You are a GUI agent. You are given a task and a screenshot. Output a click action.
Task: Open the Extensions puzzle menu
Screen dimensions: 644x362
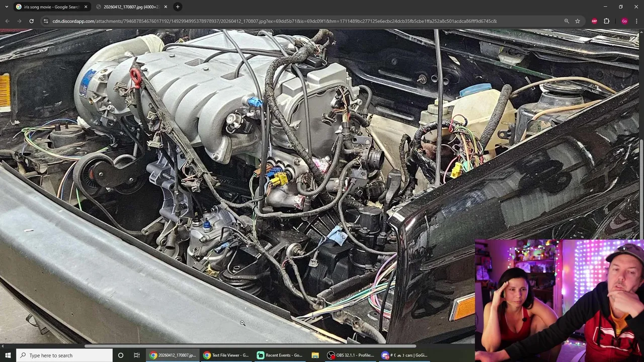pos(606,21)
